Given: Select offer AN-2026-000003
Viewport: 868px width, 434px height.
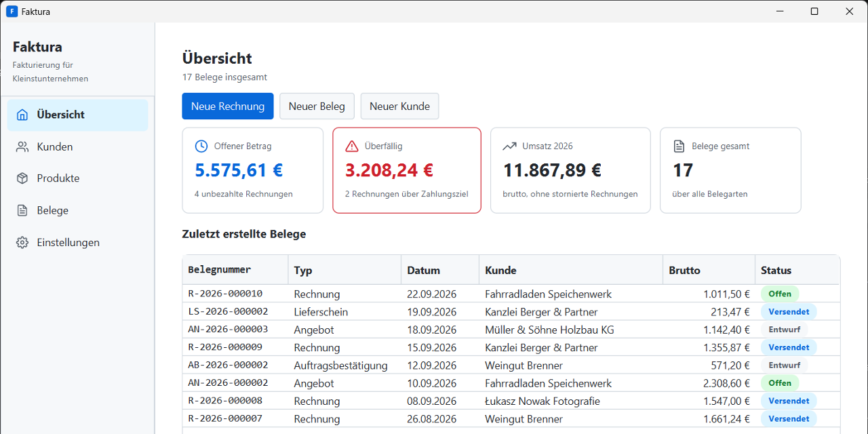Looking at the screenshot, I should (228, 330).
